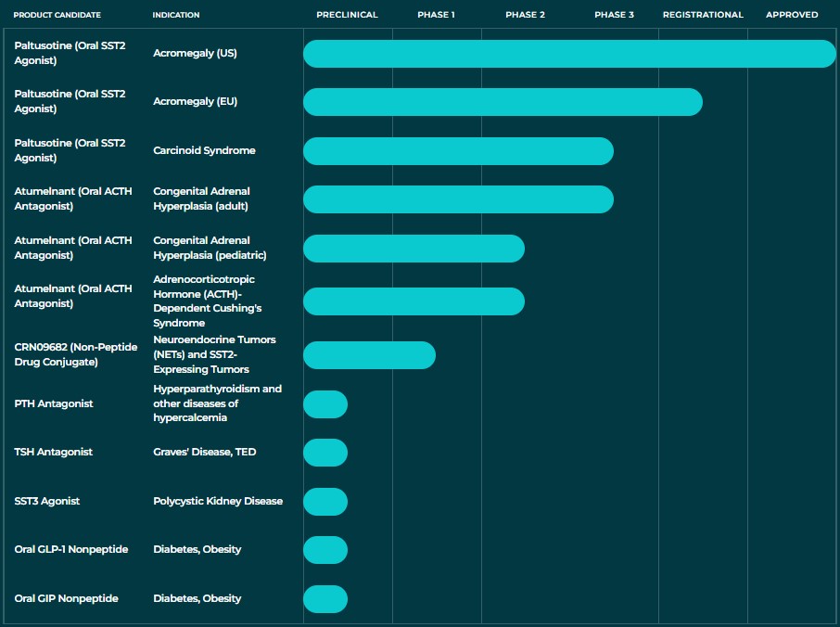Select the PRECLINICAL column header

pos(347,14)
